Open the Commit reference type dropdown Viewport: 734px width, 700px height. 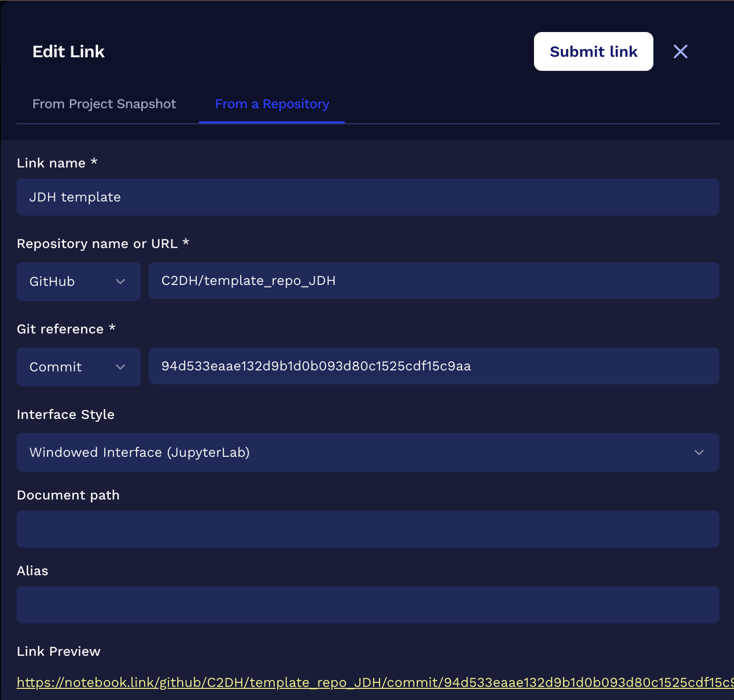tap(79, 367)
